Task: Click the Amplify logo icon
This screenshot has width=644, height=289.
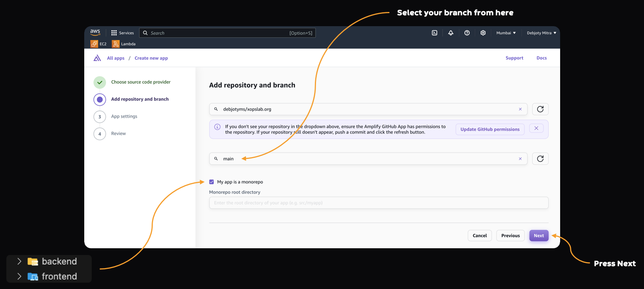Action: pos(97,58)
